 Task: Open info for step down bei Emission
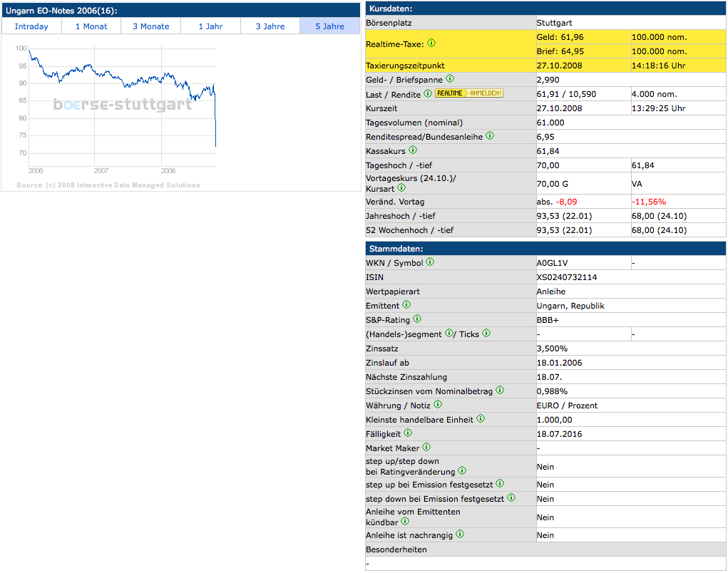click(511, 498)
